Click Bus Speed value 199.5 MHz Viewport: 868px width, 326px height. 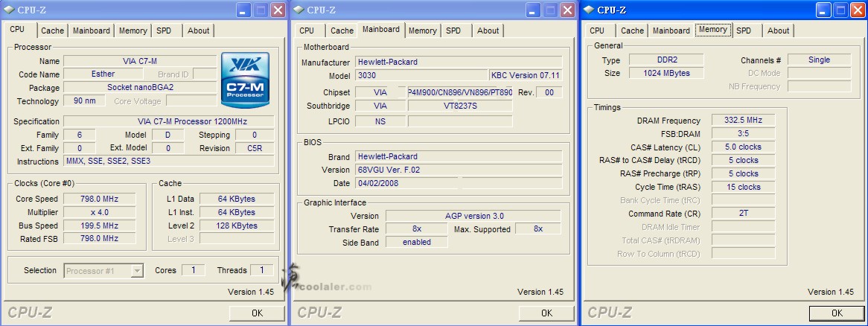point(100,226)
